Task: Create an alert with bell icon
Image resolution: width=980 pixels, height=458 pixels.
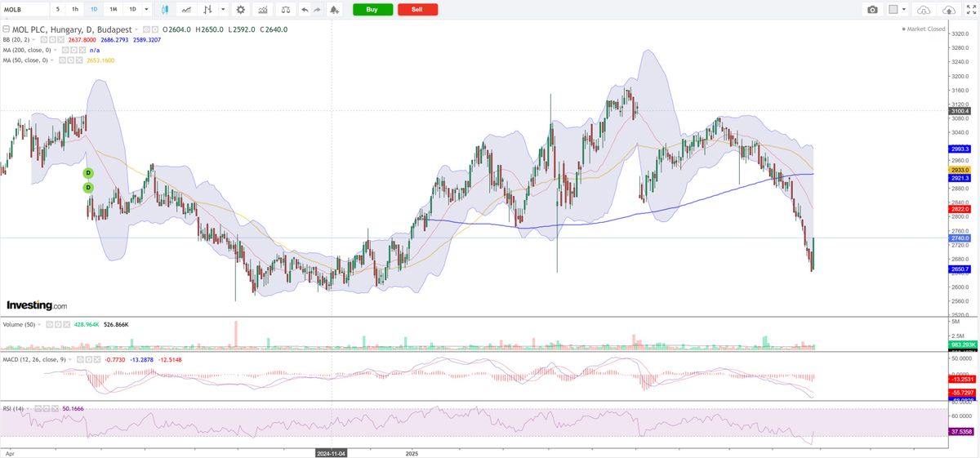Action: pyautogui.click(x=334, y=10)
